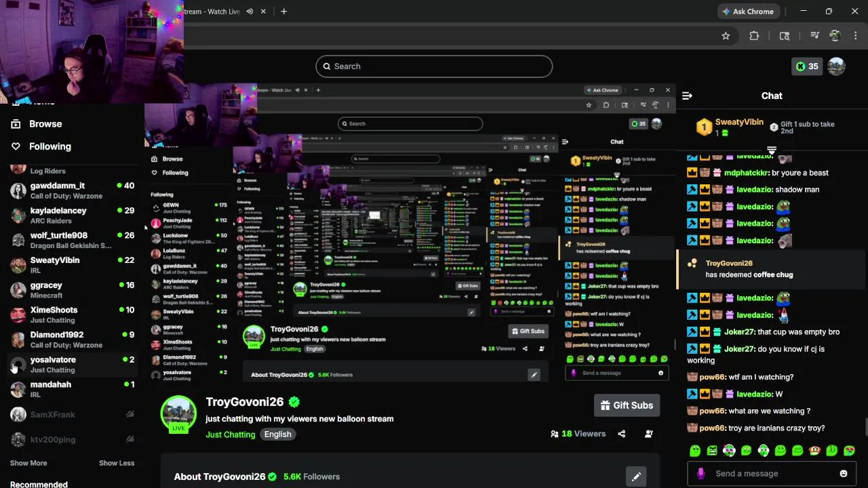Click the Kick search field
This screenshot has height=488, width=868.
pos(434,66)
